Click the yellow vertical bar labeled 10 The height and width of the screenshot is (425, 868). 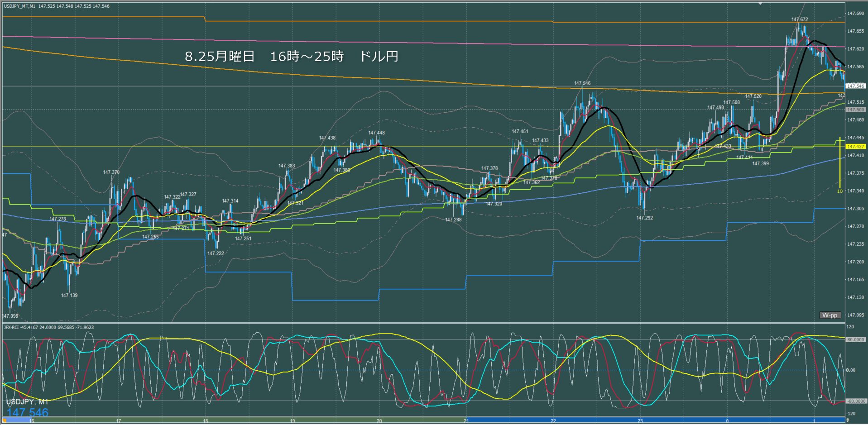tap(840, 163)
